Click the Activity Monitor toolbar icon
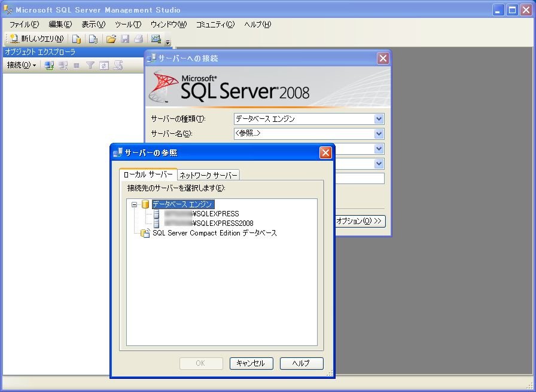The image size is (536, 392). click(156, 39)
